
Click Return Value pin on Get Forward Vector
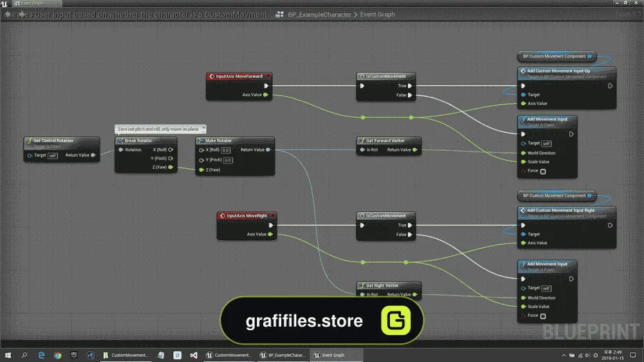(x=415, y=150)
